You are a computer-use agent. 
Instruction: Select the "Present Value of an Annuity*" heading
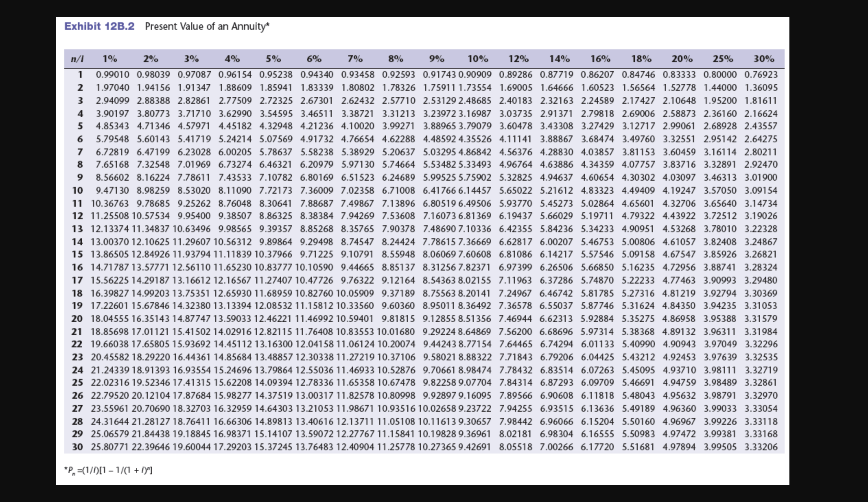(207, 27)
